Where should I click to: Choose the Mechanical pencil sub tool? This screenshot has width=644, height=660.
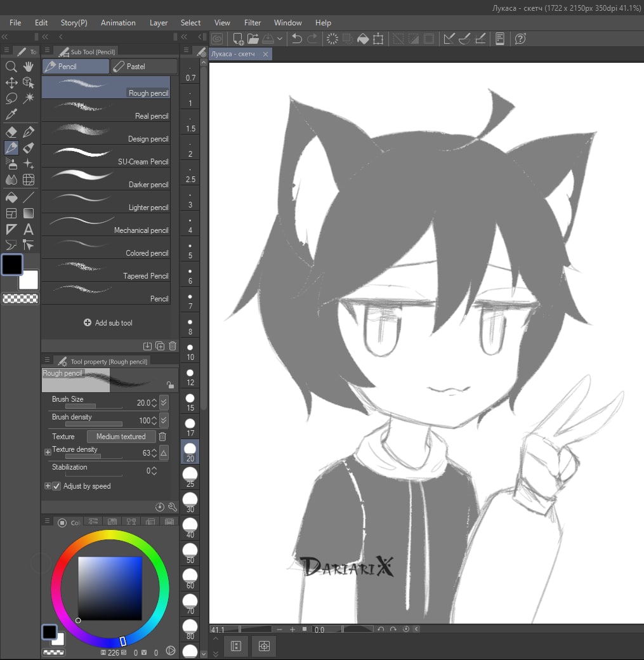106,225
